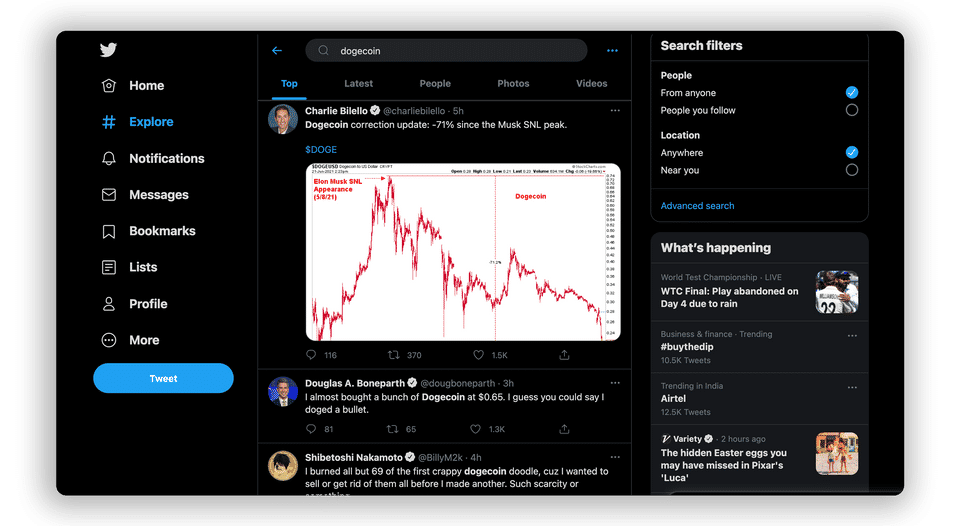Go back using the left arrow
Viewport: 960px width, 526px height.
click(x=277, y=51)
